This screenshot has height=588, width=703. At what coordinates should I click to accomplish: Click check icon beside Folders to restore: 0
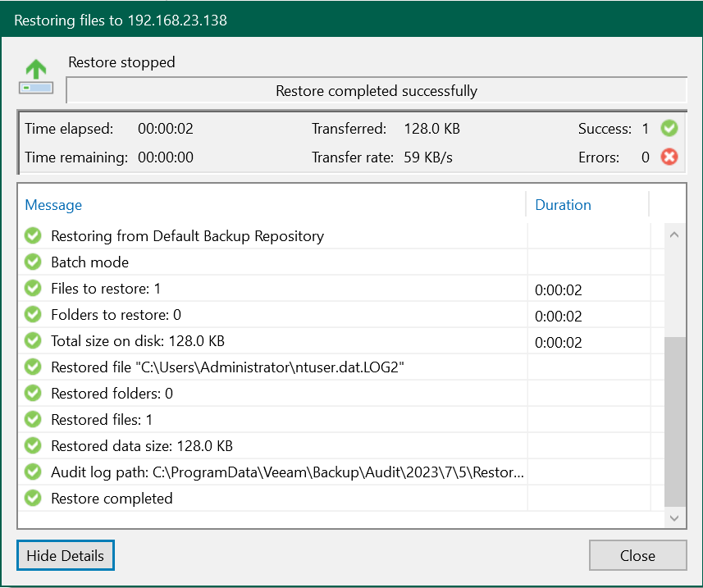click(x=33, y=314)
